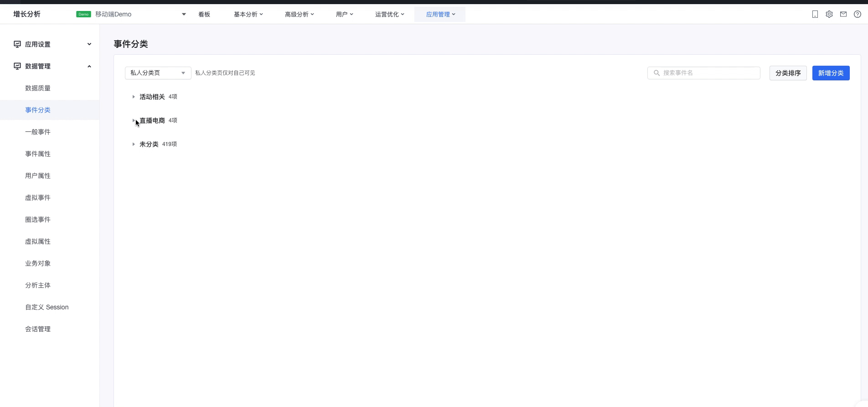Expand the 未分类 category
Image resolution: width=868 pixels, height=407 pixels.
click(x=134, y=144)
